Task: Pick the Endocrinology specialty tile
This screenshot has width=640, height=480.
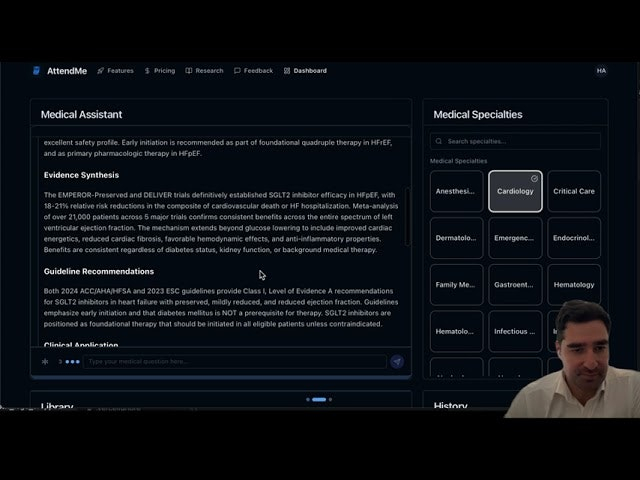Action: [574, 238]
